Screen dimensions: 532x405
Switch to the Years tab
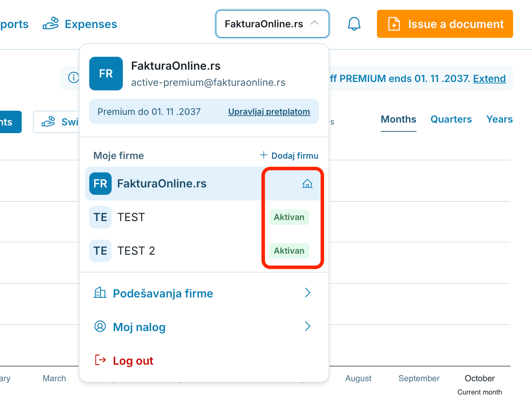(499, 119)
